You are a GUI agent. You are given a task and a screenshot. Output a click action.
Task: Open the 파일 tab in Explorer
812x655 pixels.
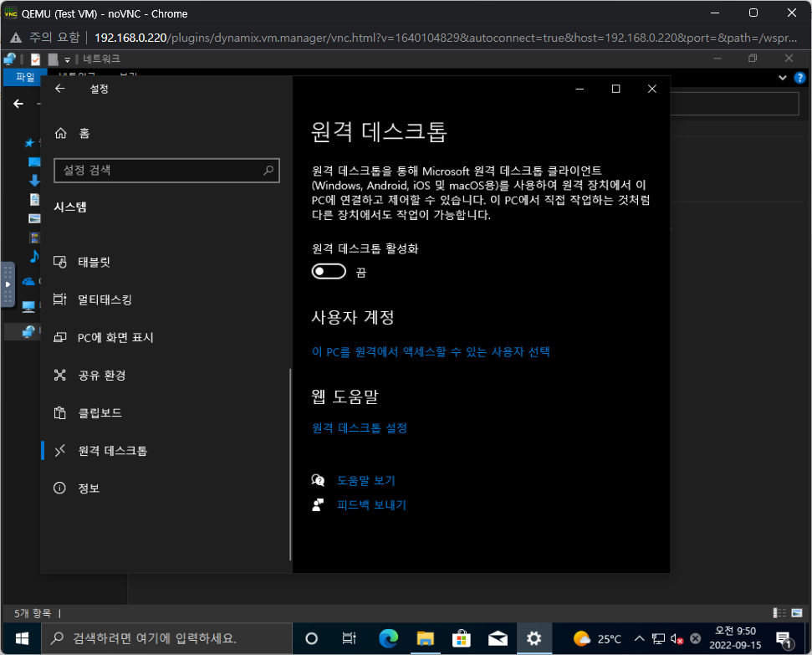(25, 77)
